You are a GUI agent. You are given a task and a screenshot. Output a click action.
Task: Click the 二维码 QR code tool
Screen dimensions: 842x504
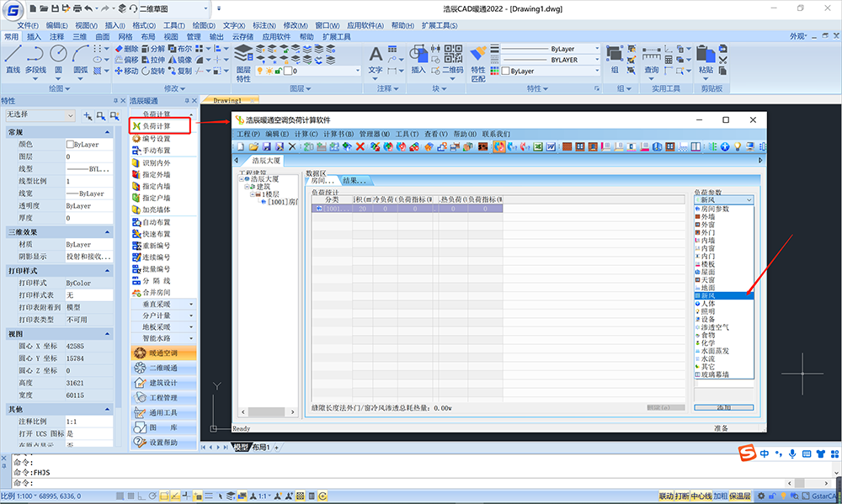pyautogui.click(x=453, y=60)
